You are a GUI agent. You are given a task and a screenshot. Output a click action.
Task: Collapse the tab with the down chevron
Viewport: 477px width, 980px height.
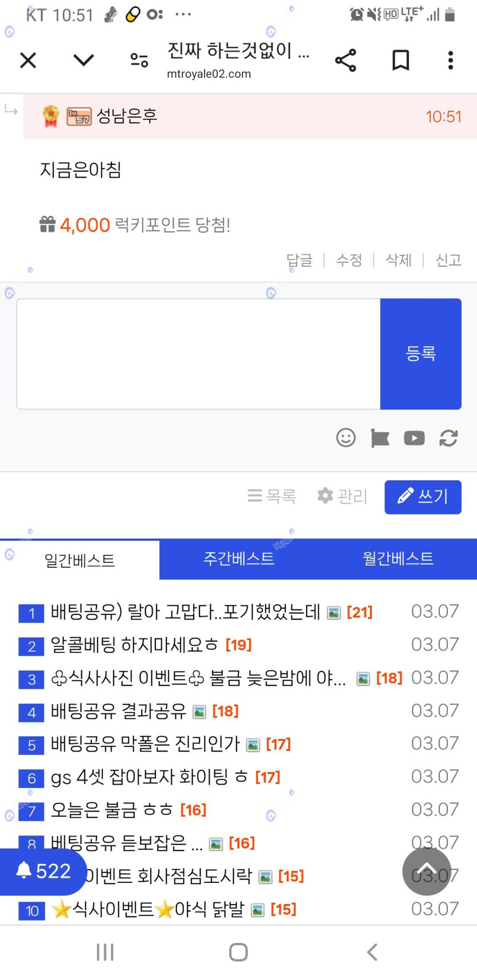(x=83, y=60)
